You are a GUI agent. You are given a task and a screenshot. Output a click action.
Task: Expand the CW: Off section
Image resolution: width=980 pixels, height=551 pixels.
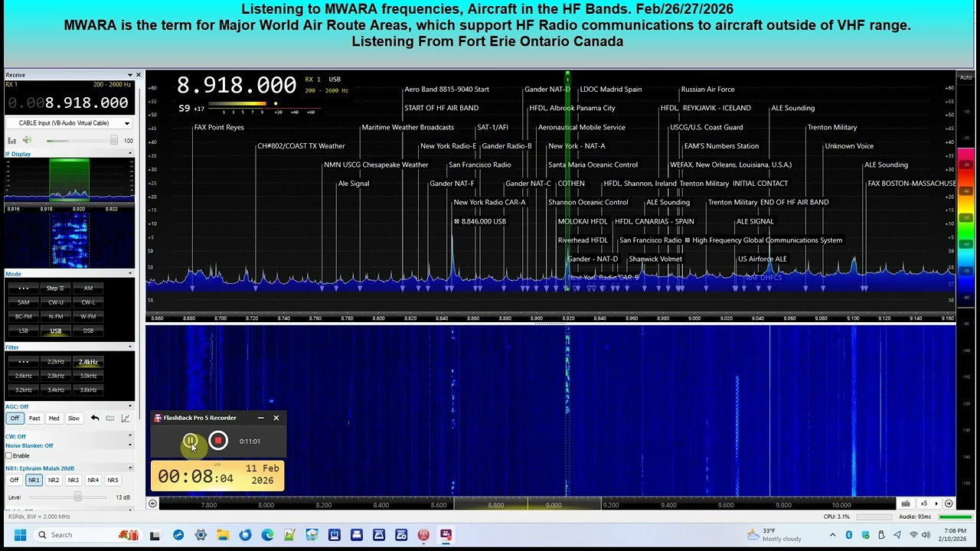click(x=129, y=436)
